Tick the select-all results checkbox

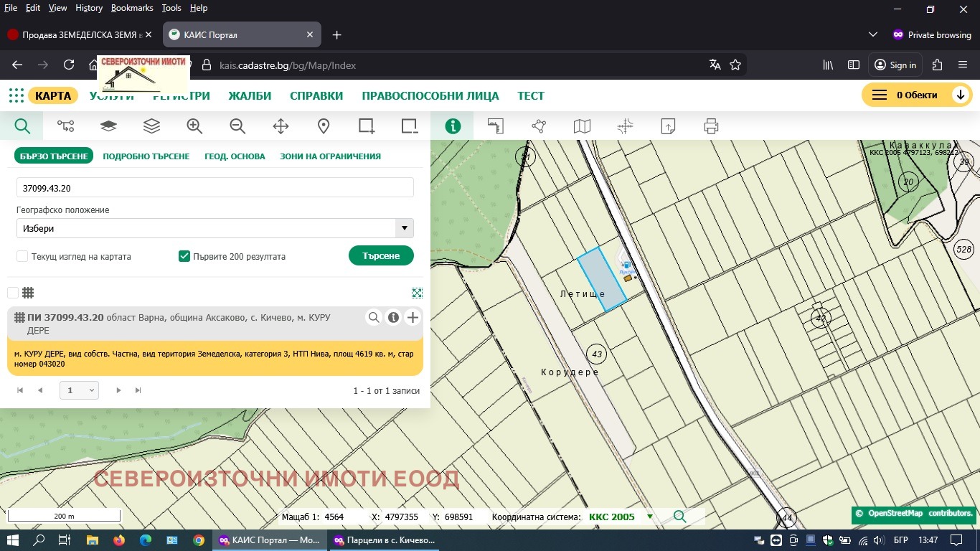click(13, 293)
